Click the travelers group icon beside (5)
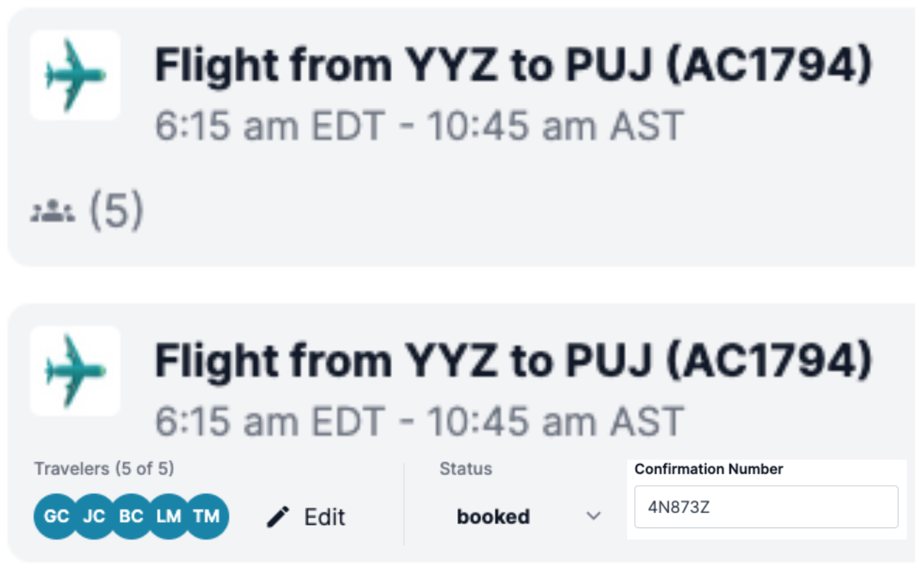924x571 pixels. pyautogui.click(x=53, y=211)
